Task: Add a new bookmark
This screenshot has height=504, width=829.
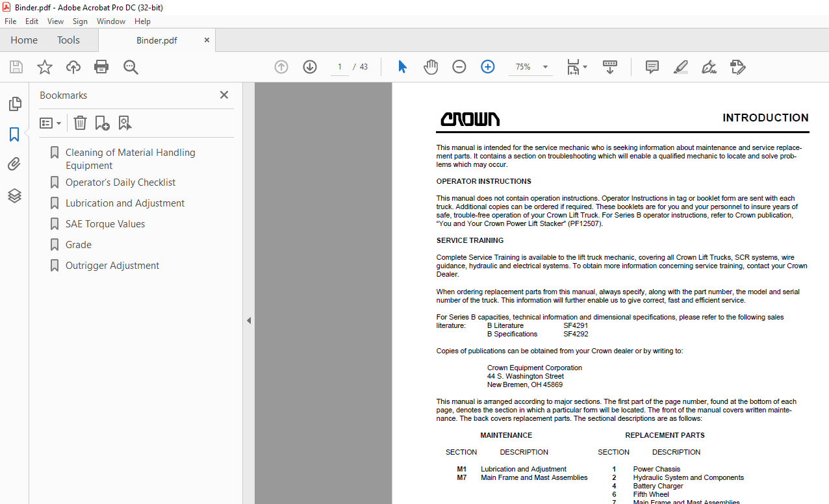Action: pyautogui.click(x=102, y=123)
